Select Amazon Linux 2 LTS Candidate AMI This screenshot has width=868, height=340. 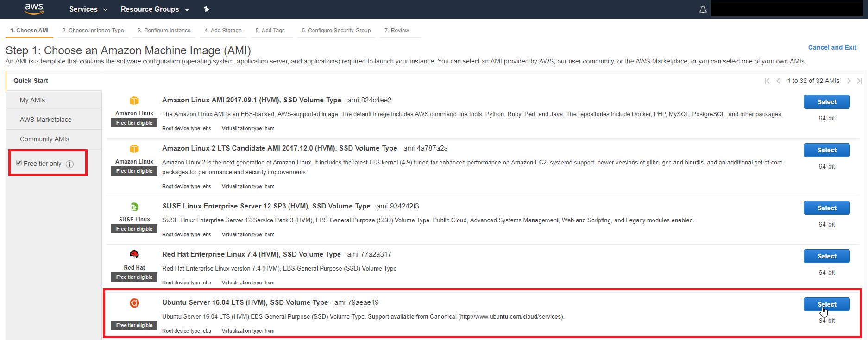tap(826, 150)
